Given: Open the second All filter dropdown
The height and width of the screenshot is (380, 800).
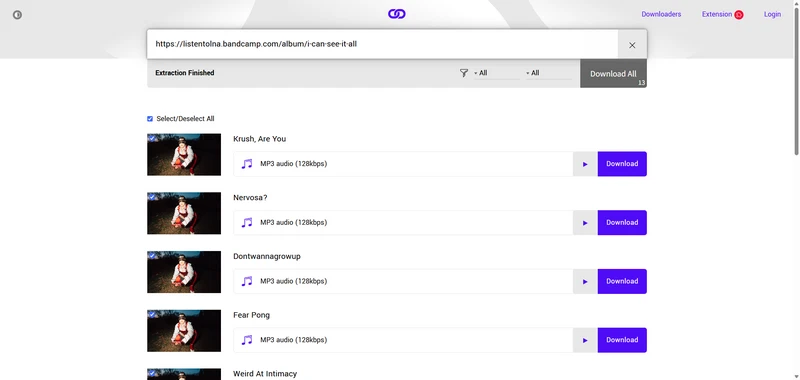Looking at the screenshot, I should click(x=548, y=73).
